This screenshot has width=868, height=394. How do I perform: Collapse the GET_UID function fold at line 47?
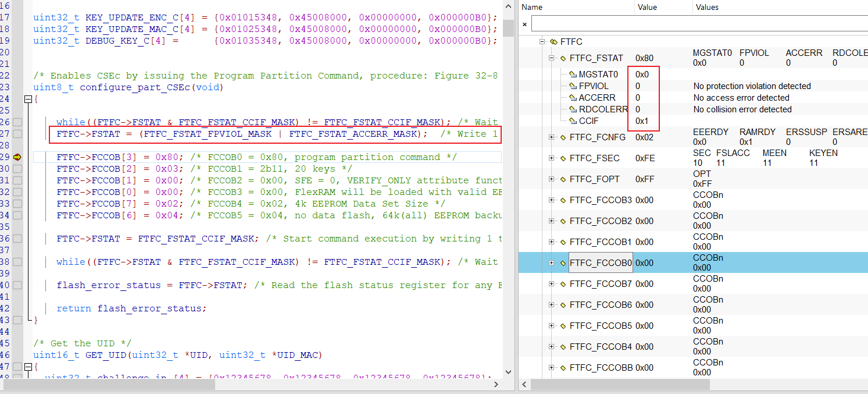point(28,367)
